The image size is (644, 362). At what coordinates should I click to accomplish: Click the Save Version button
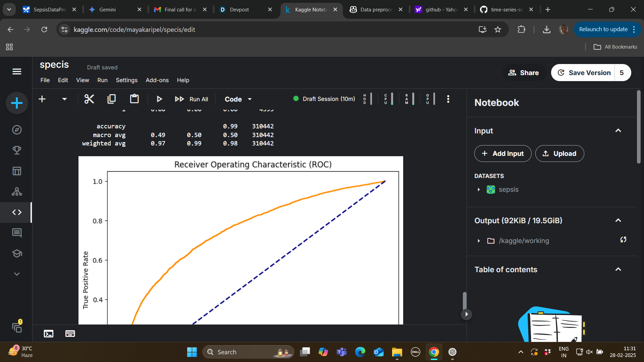pos(584,73)
